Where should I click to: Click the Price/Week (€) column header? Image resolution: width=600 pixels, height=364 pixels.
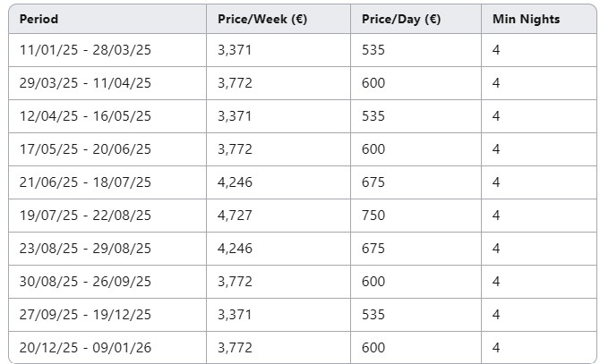(x=279, y=19)
